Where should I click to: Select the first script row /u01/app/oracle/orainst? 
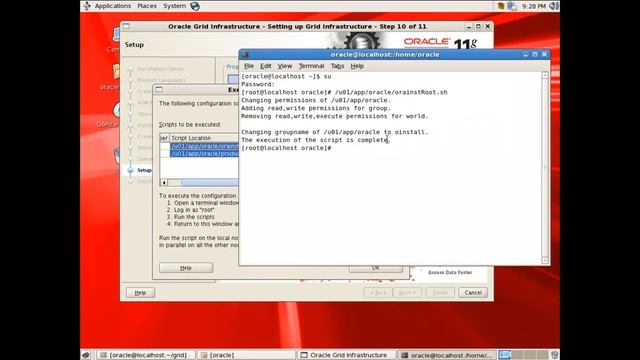(x=204, y=146)
